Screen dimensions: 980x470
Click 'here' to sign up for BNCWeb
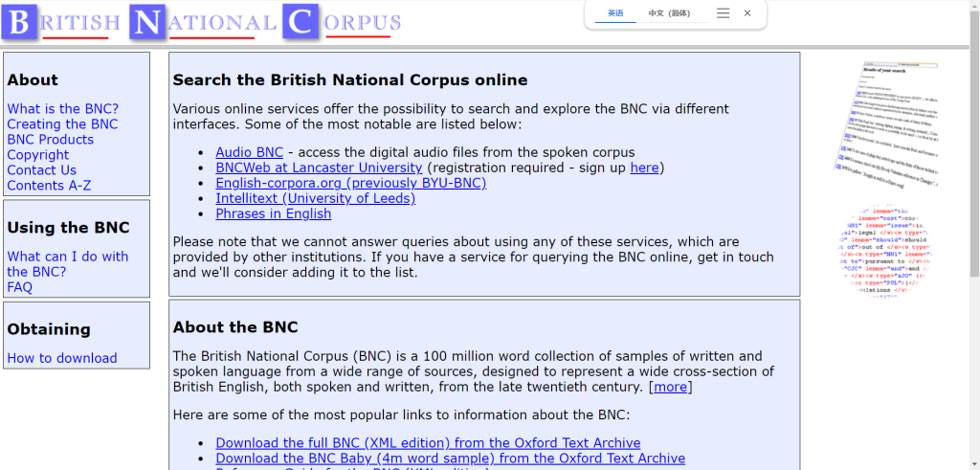coord(644,168)
